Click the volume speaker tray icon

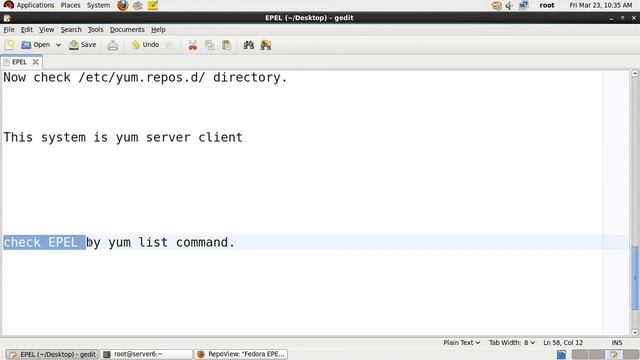(509, 5)
